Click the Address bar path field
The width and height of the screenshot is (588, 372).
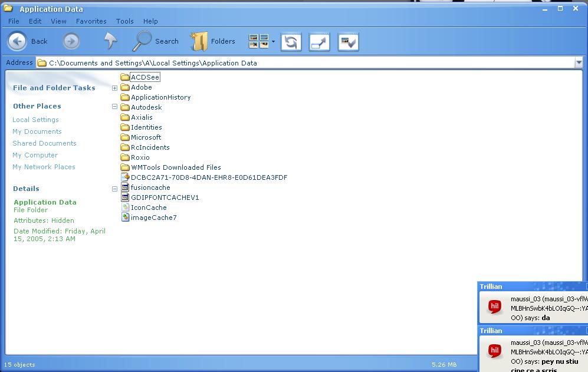[x=295, y=63]
